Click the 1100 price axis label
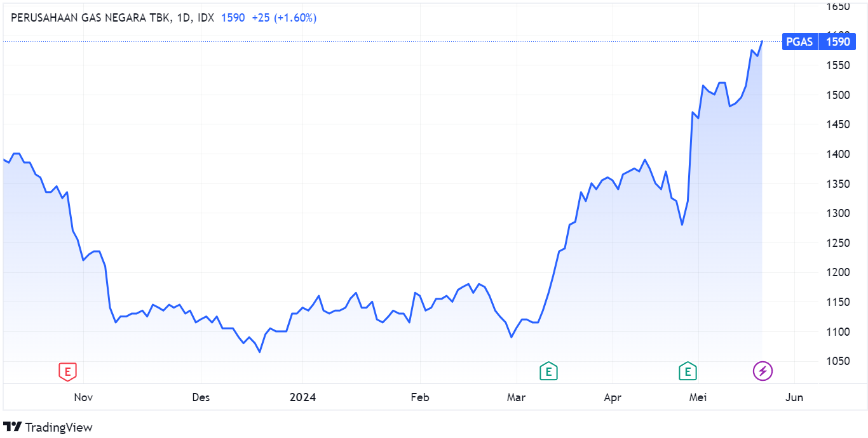Screen dimensions: 868x438 tap(837, 332)
